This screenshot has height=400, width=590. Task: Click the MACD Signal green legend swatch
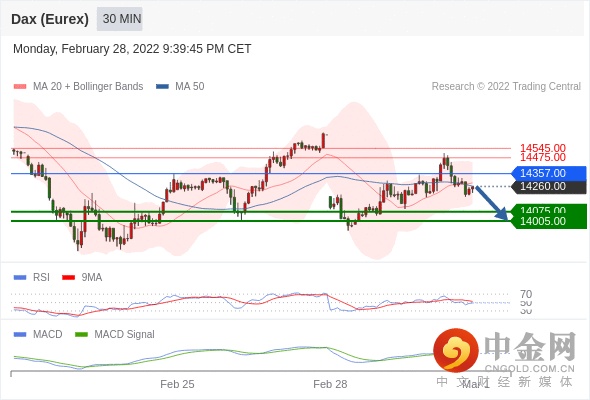pyautogui.click(x=81, y=335)
